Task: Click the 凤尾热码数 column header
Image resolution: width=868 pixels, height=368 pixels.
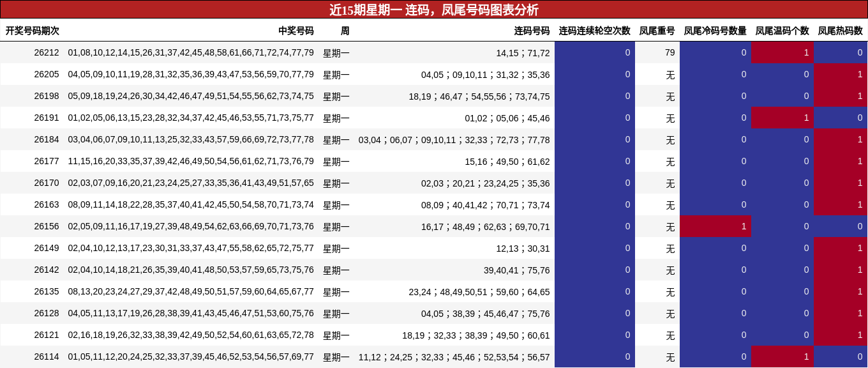Action: click(x=840, y=31)
